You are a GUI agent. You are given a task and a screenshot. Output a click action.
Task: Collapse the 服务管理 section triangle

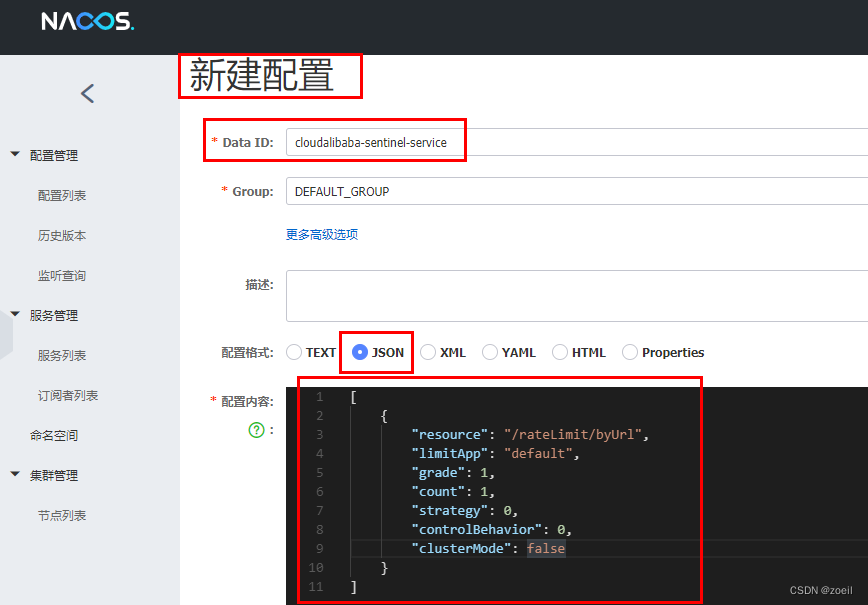(13, 315)
